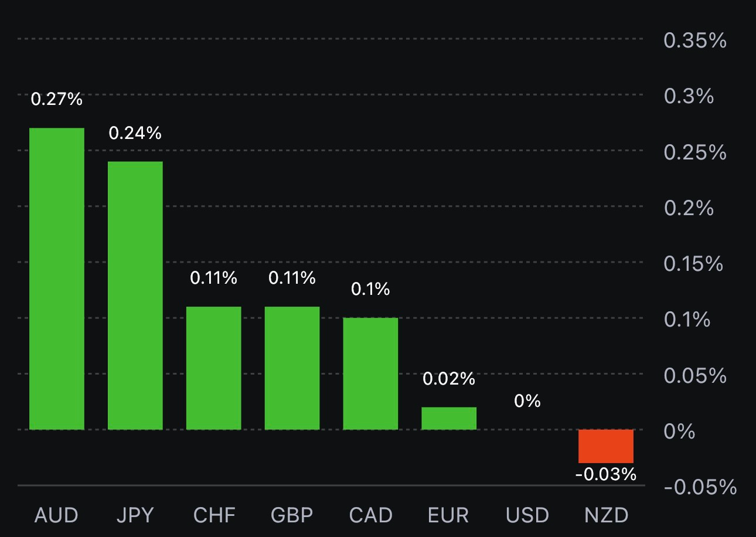Select the green JPY bar
The width and height of the screenshot is (756, 537).
pos(135,295)
